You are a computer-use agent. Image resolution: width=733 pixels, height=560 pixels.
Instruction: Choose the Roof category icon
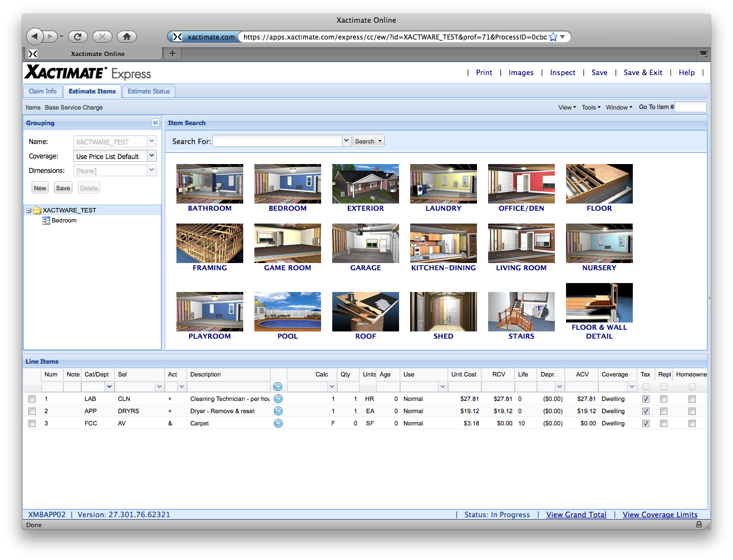click(365, 312)
